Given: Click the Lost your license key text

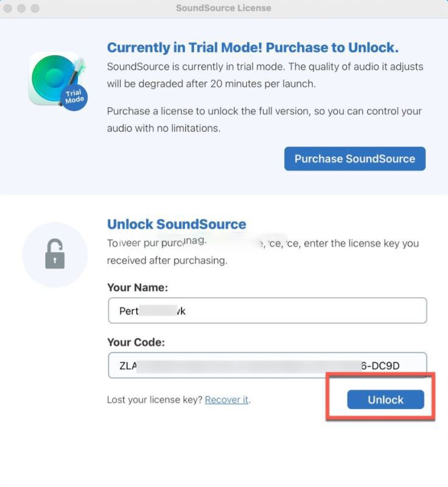Looking at the screenshot, I should click(155, 400).
